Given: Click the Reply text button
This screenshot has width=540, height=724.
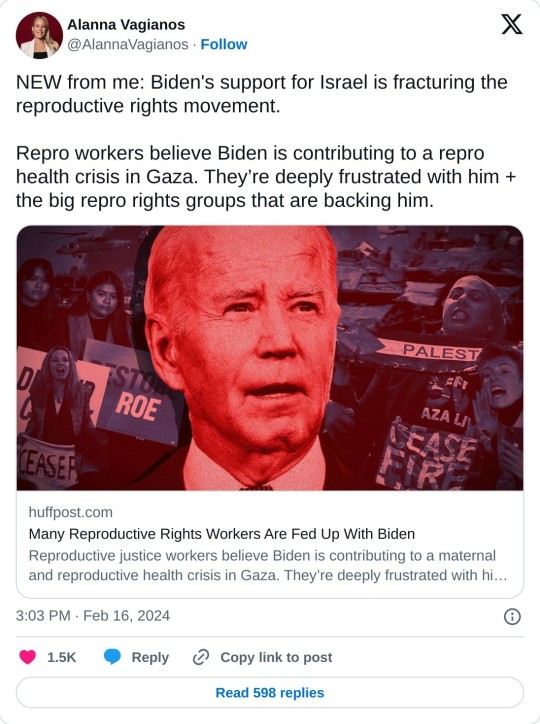Looking at the screenshot, I should [150, 657].
